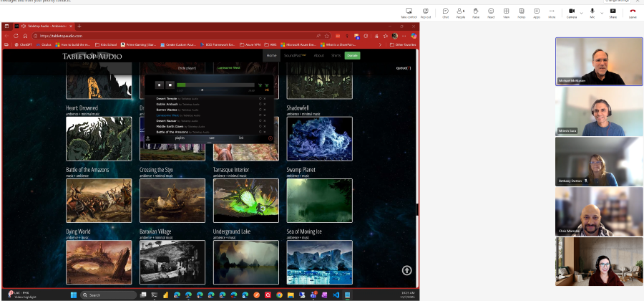Select the highlighted Lonesome West track
644x301 pixels.
pyautogui.click(x=167, y=115)
